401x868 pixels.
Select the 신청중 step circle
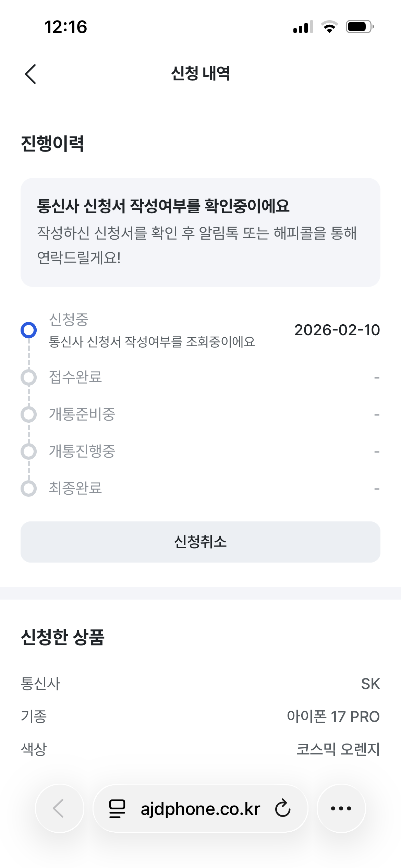click(29, 330)
